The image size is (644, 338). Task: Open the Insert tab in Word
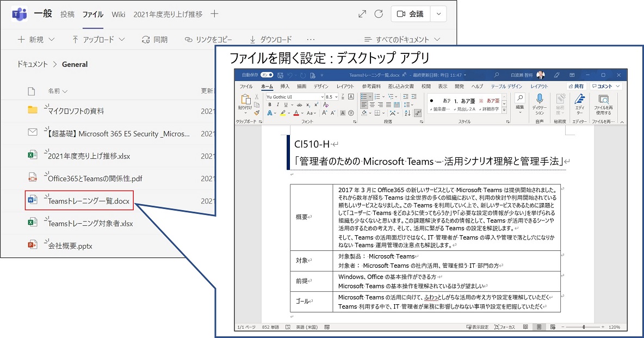point(284,87)
